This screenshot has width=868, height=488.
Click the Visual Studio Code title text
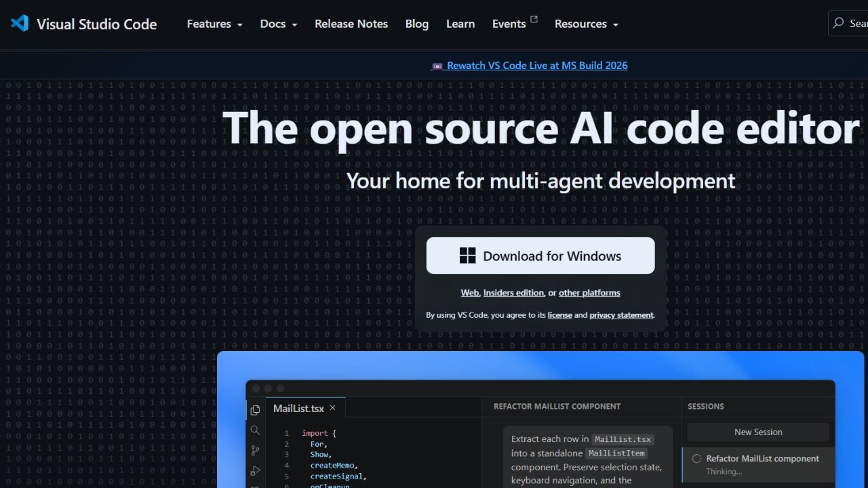[96, 24]
